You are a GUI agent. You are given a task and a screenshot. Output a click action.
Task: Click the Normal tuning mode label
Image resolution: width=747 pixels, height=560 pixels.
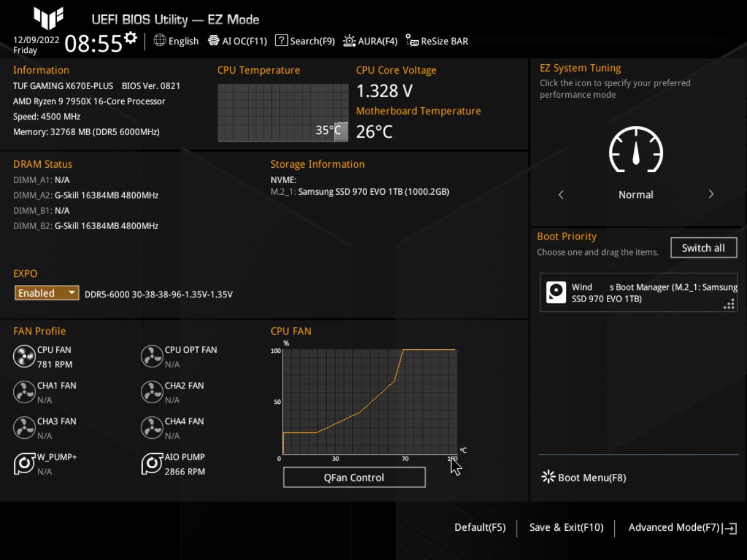(x=636, y=195)
